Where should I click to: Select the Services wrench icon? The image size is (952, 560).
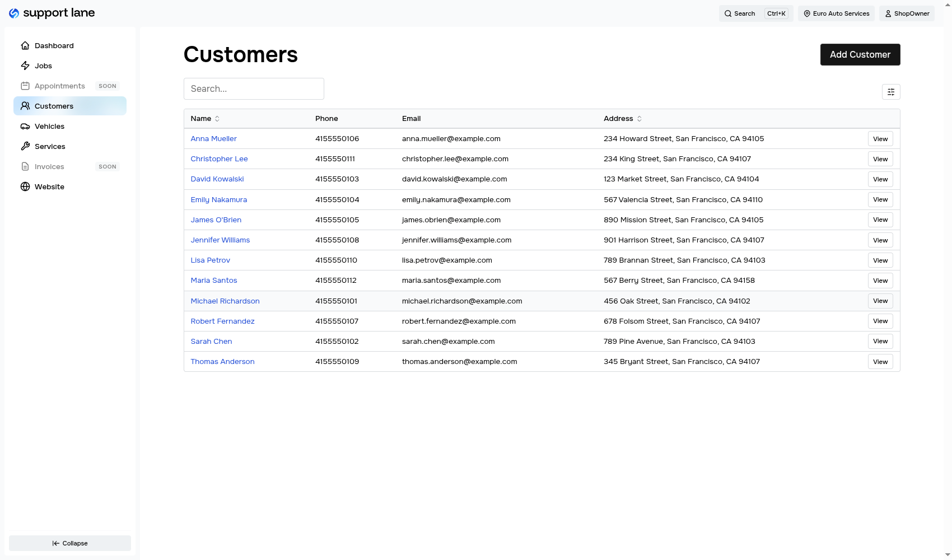[25, 146]
